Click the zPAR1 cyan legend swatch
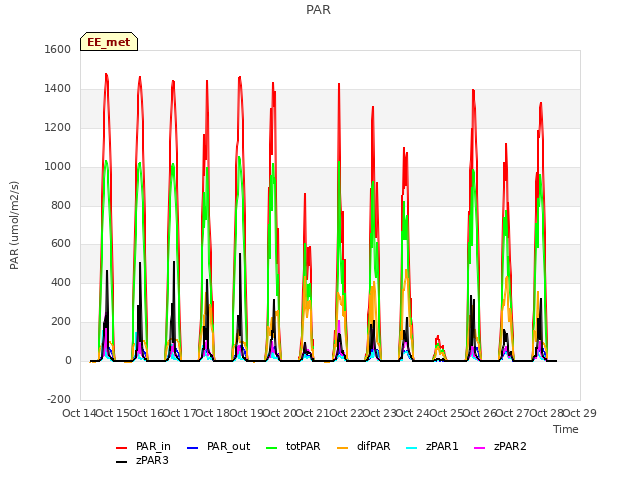 (x=412, y=448)
